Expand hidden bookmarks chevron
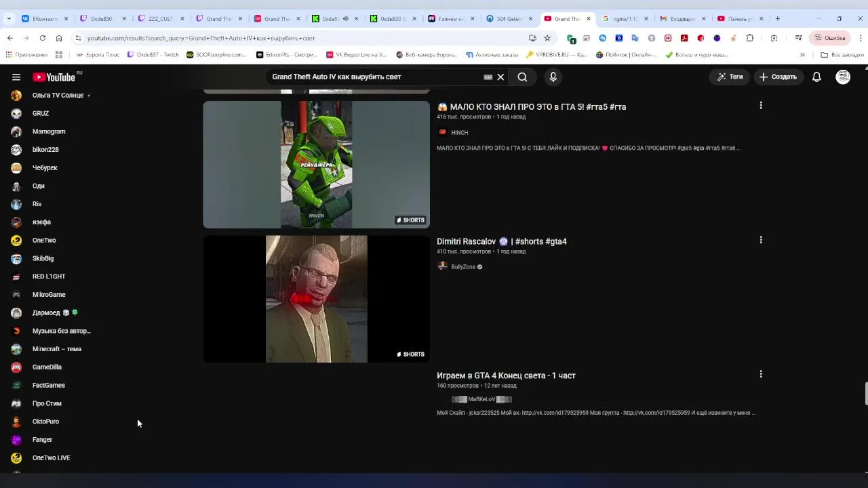 point(802,55)
